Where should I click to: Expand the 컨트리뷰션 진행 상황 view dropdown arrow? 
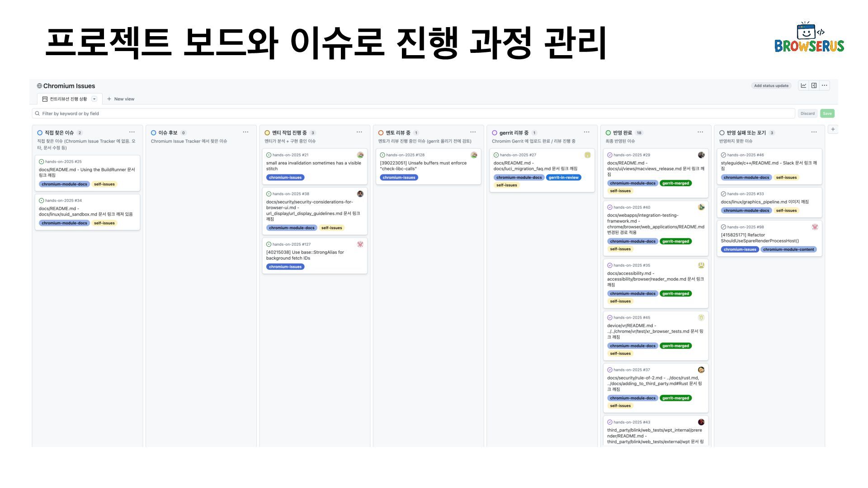pos(94,99)
